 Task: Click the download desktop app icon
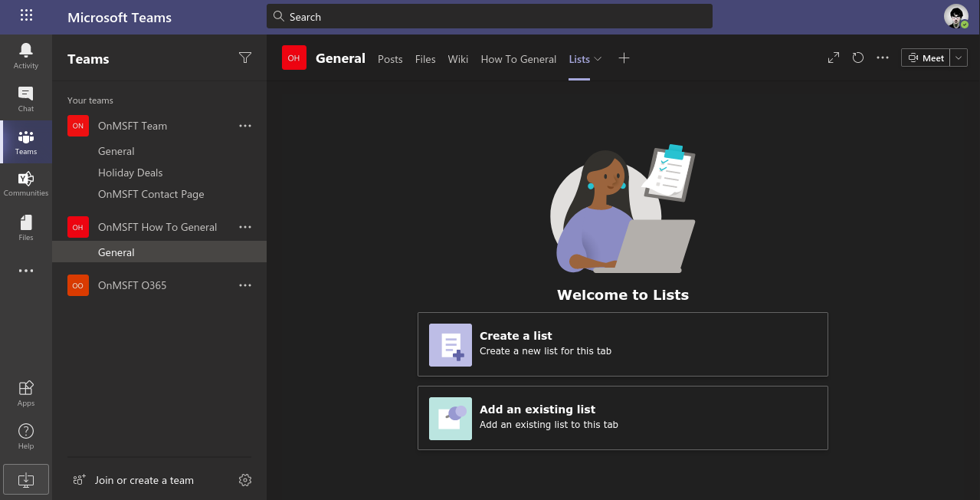click(26, 479)
